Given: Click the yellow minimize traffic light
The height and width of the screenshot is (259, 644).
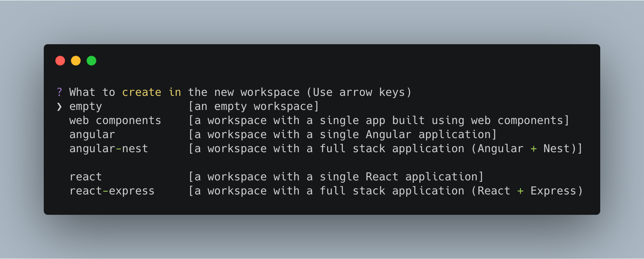Looking at the screenshot, I should coord(75,61).
